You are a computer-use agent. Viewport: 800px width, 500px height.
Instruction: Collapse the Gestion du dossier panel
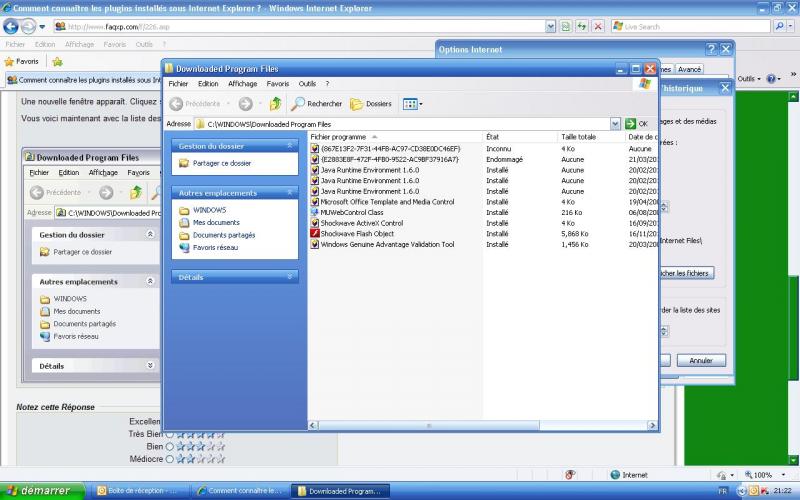pos(290,146)
